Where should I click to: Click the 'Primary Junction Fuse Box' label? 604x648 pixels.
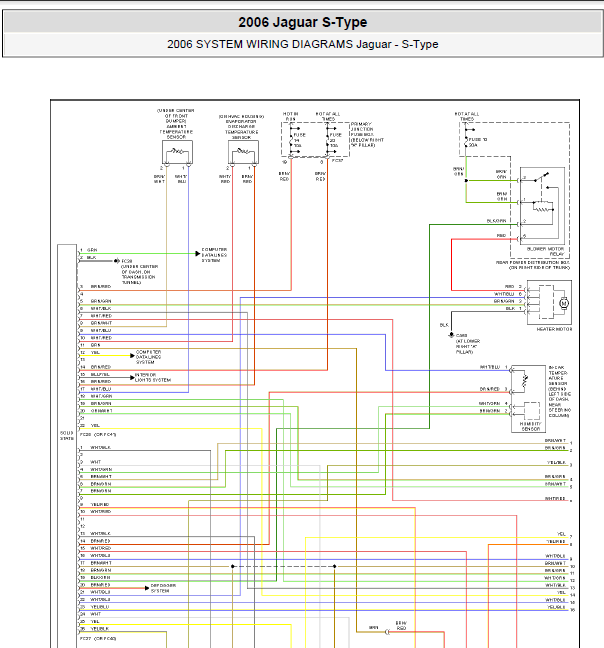point(367,135)
